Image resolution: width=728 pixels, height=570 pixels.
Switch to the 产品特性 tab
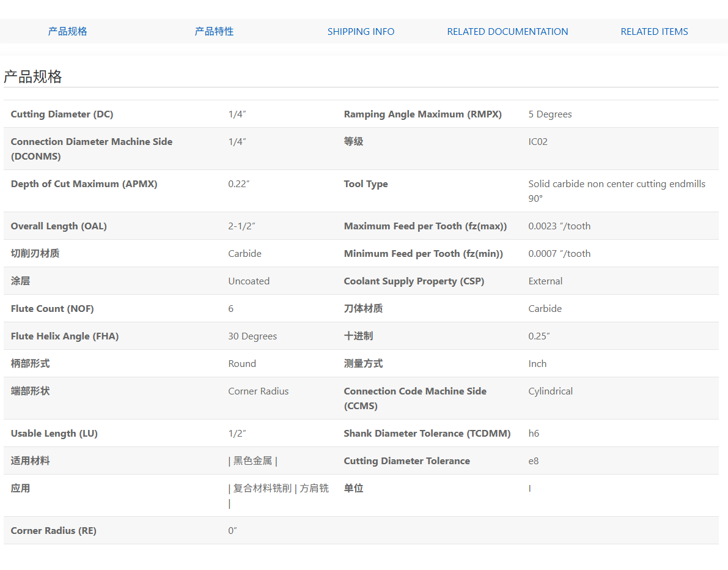214,32
